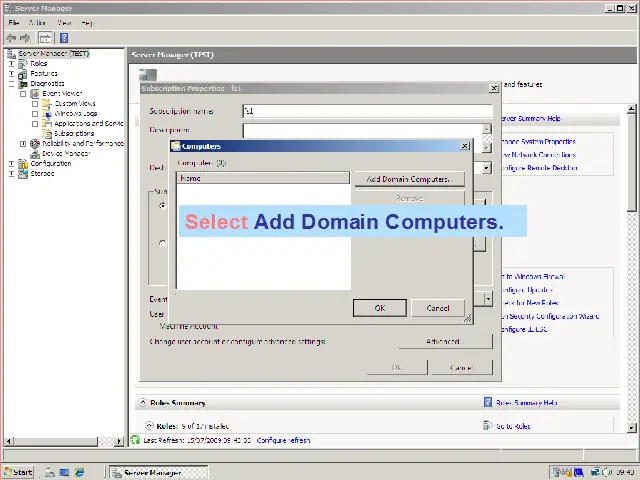Screen dimensions: 640x480
Task: Click the Storage node icon
Action: tap(23, 173)
